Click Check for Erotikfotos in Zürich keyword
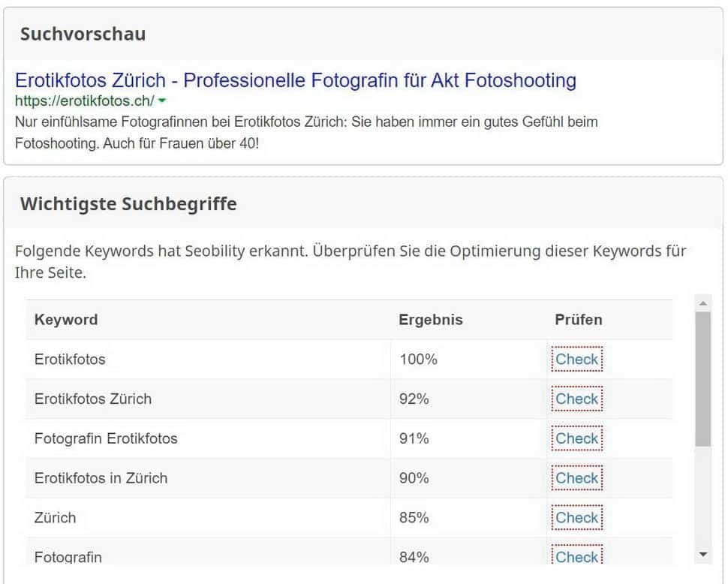Screen dimensions: 728x584 click(x=576, y=478)
